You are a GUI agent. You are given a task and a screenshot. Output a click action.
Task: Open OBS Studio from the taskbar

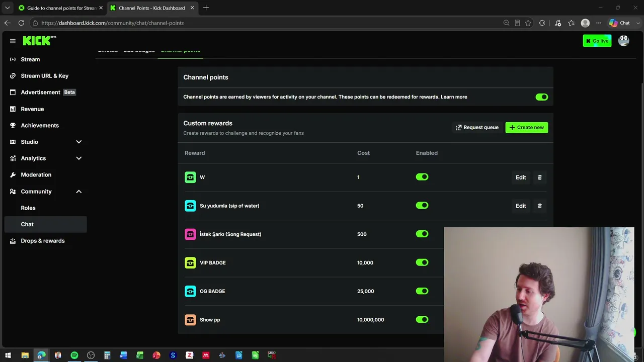[x=91, y=355]
